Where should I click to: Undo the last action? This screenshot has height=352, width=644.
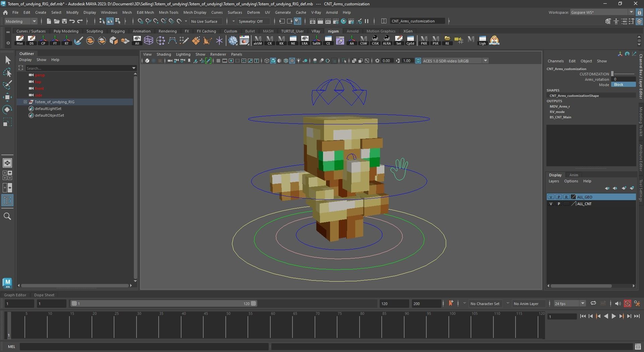tap(72, 21)
